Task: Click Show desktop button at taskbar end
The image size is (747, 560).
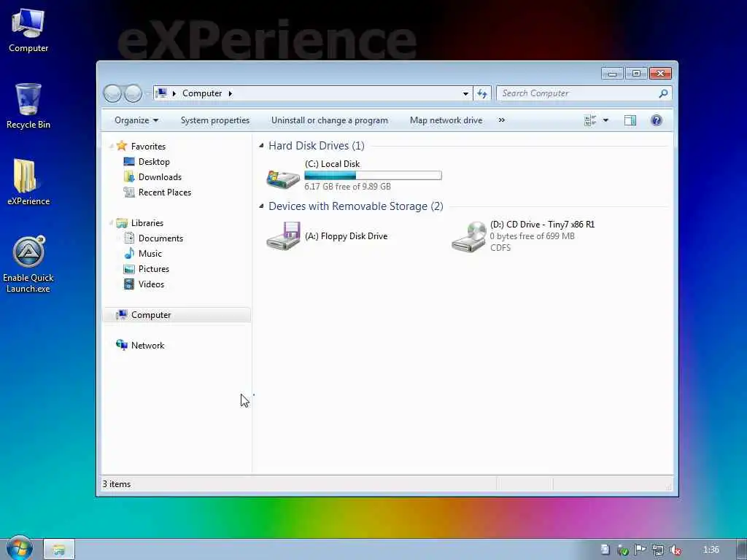Action: (741, 550)
